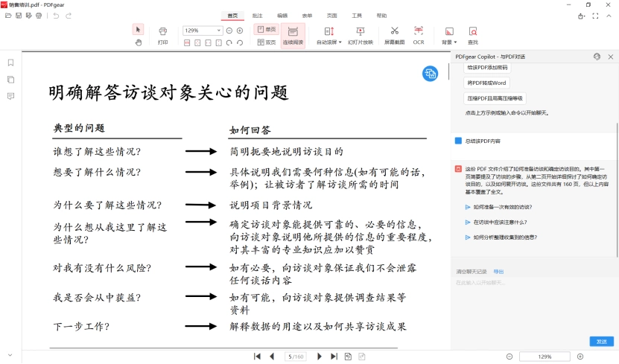Toggle continuous reading (连续阅读) mode
The height and width of the screenshot is (364, 619).
tap(293, 36)
